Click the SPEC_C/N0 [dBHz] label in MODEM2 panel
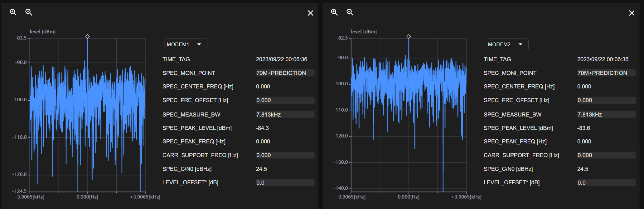This screenshot has height=209, width=644. pos(508,169)
